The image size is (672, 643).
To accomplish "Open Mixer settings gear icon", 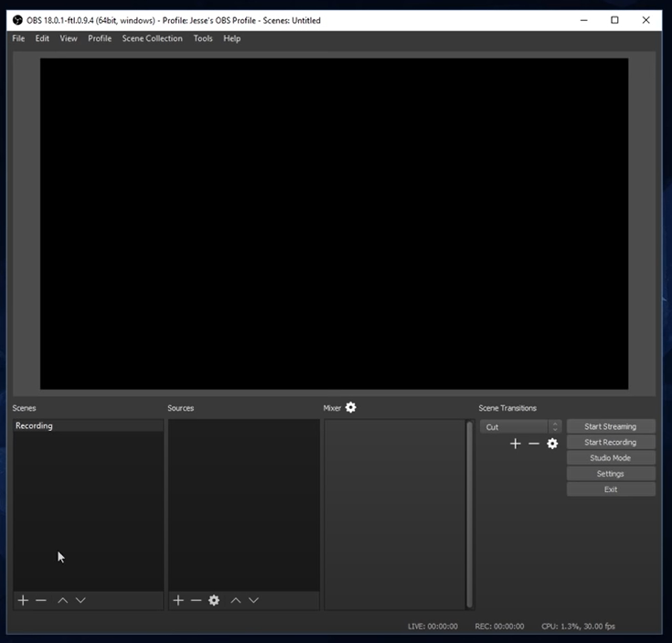I will pos(350,408).
